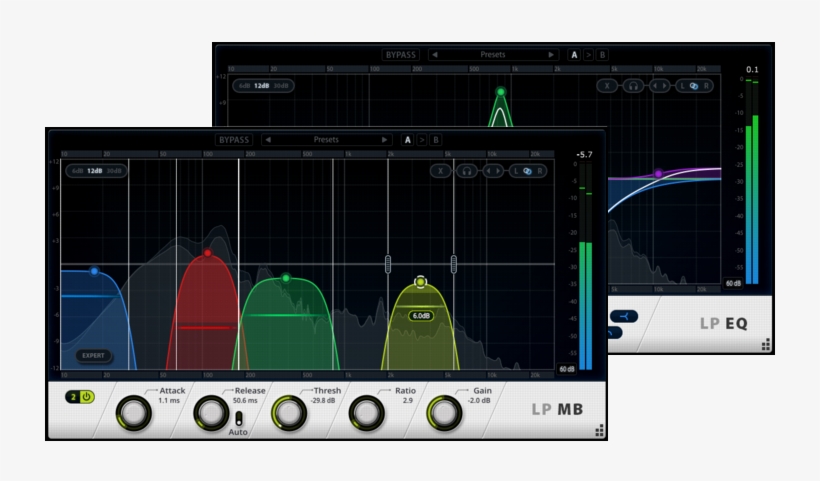Screen dimensions: 820x481
Task: Click the Release value 50.6 ms
Action: pos(245,400)
